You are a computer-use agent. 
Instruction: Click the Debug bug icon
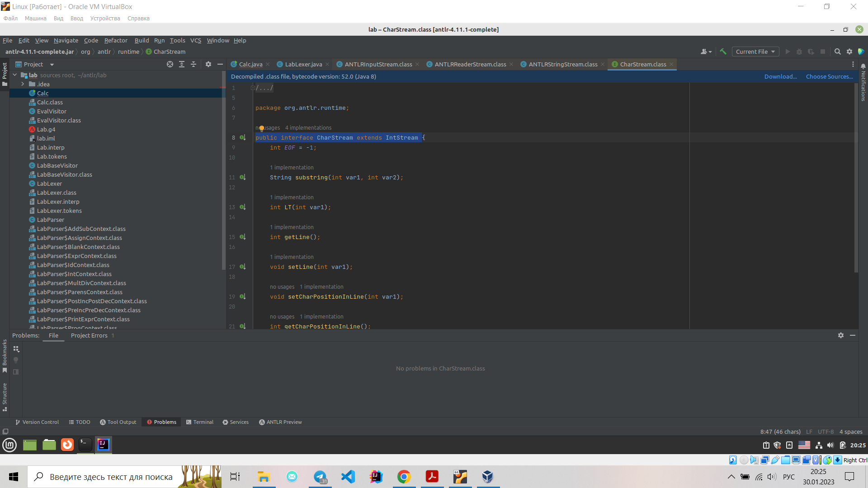pyautogui.click(x=799, y=52)
